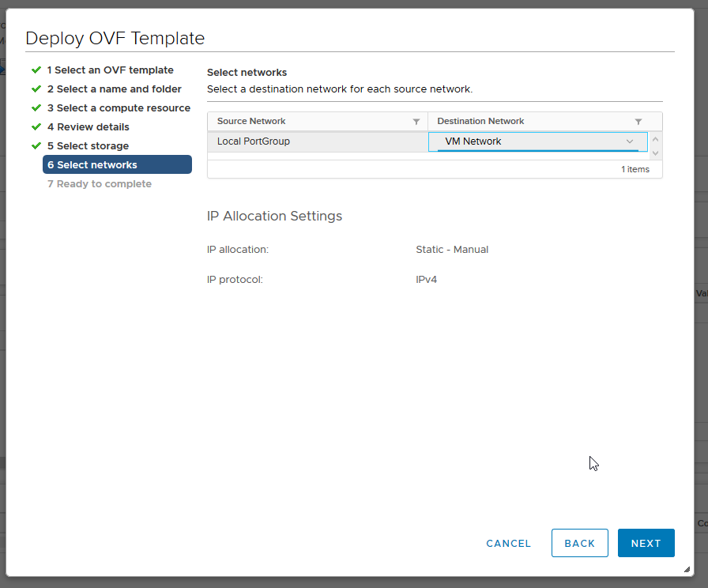The height and width of the screenshot is (588, 708).
Task: Click the Source Network column header
Action: 251,122
